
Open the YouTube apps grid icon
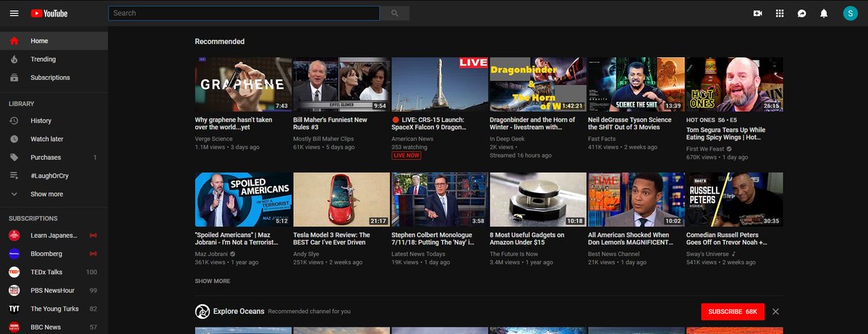point(780,13)
